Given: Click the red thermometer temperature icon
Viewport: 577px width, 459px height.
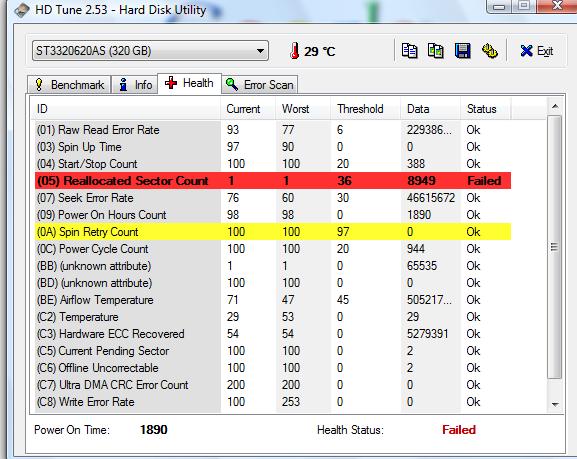Looking at the screenshot, I should pyautogui.click(x=294, y=51).
